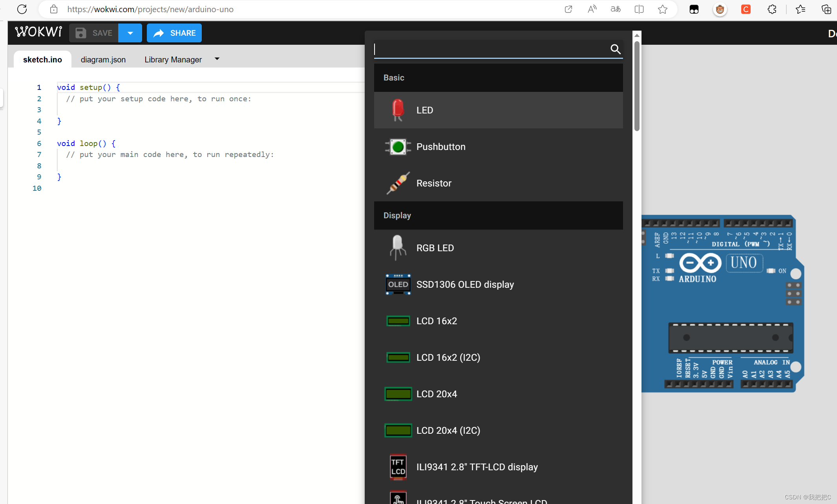Click the LED label in parts list
Image resolution: width=837 pixels, height=504 pixels.
click(x=425, y=110)
